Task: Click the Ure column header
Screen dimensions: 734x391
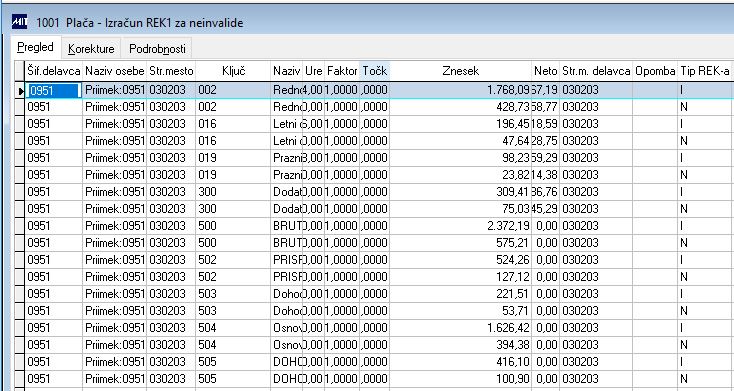Action: [314, 71]
